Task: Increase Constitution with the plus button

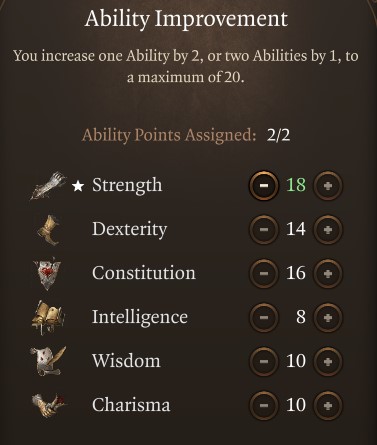Action: 328,273
